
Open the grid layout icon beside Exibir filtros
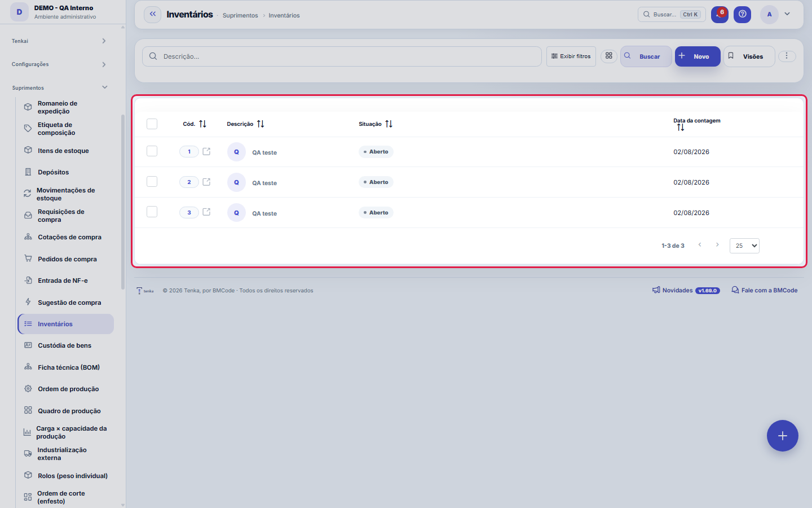[609, 56]
